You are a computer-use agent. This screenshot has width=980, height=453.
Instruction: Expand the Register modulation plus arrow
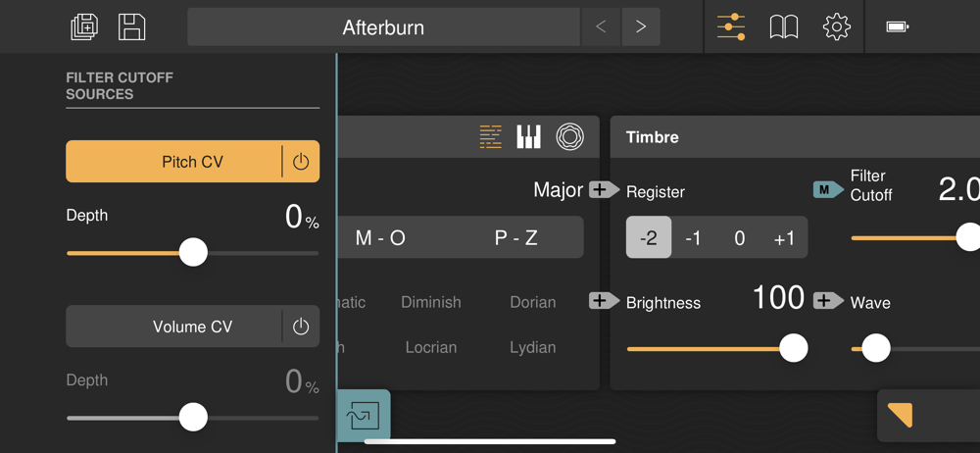coord(603,190)
